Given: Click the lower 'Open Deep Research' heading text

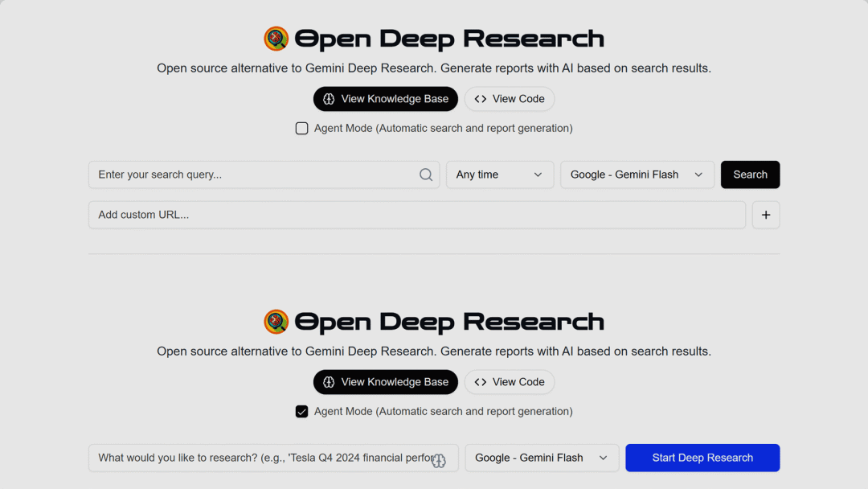Looking at the screenshot, I should pyautogui.click(x=449, y=322).
